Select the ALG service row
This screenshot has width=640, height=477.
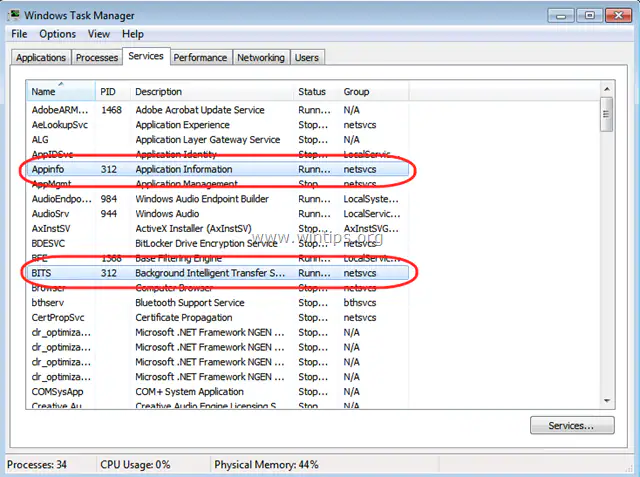218,140
